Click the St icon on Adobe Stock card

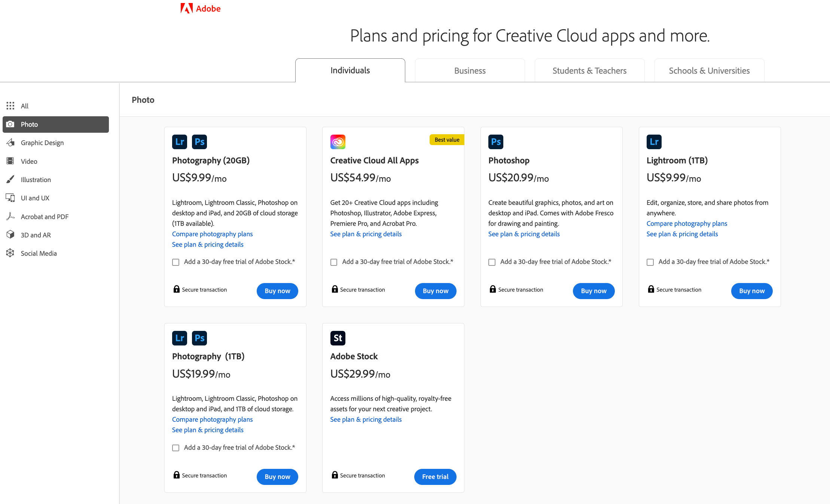click(338, 338)
